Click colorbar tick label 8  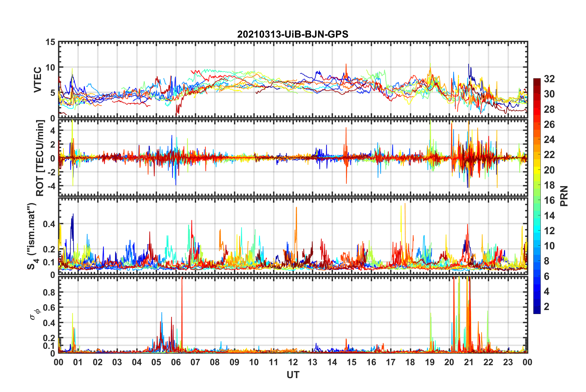point(546,261)
